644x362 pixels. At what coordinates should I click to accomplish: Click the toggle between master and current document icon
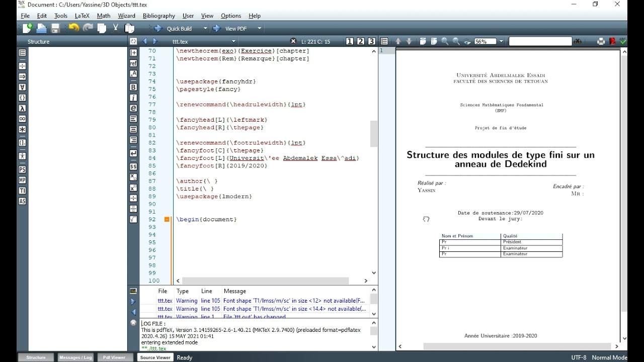133,41
